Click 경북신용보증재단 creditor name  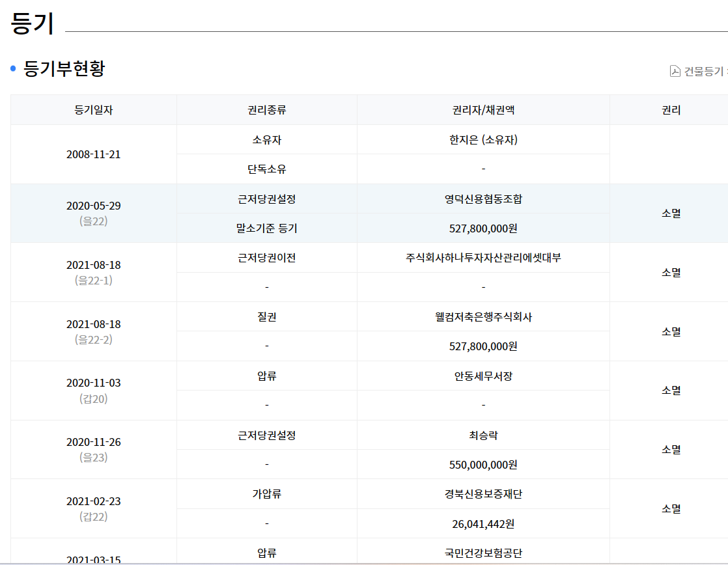click(483, 493)
